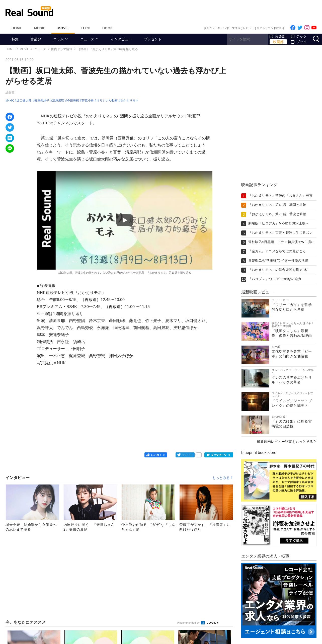
Task: Click the #オリジナル動画 tag
Action: 106,101
